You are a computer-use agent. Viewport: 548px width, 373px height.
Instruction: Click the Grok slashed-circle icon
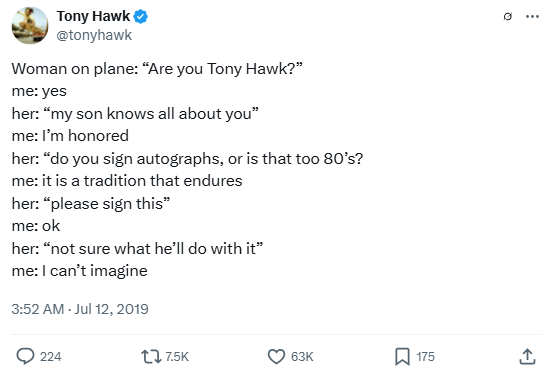(508, 16)
